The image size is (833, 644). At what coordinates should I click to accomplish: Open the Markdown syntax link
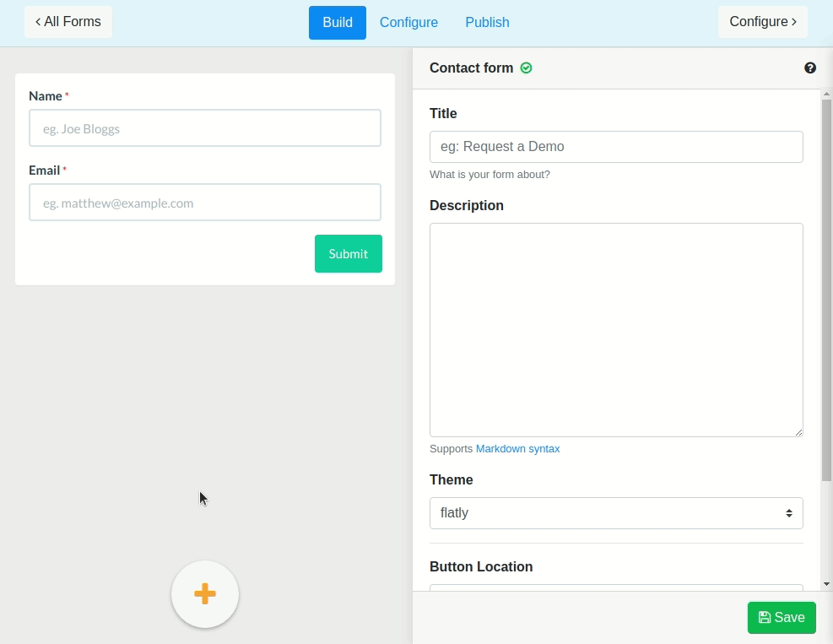point(517,448)
